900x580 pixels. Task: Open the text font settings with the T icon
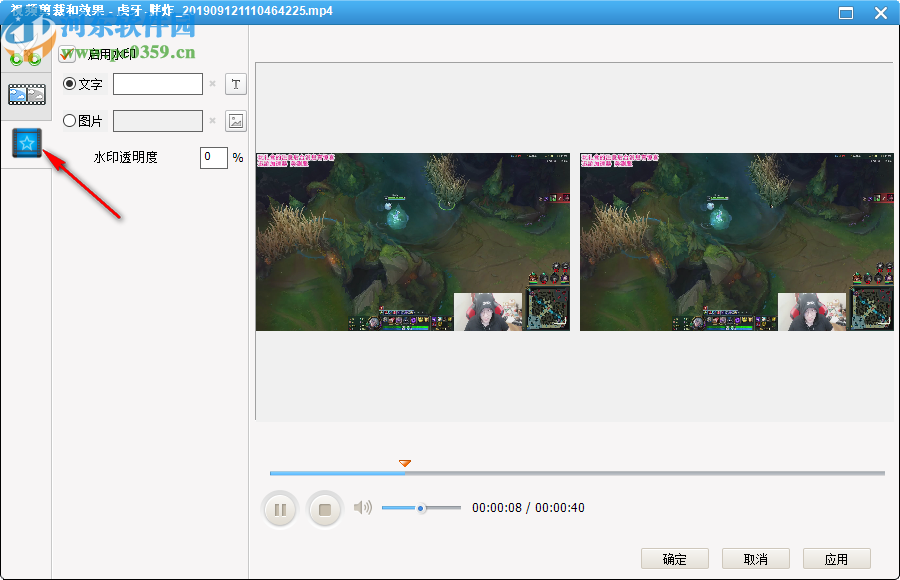click(235, 84)
